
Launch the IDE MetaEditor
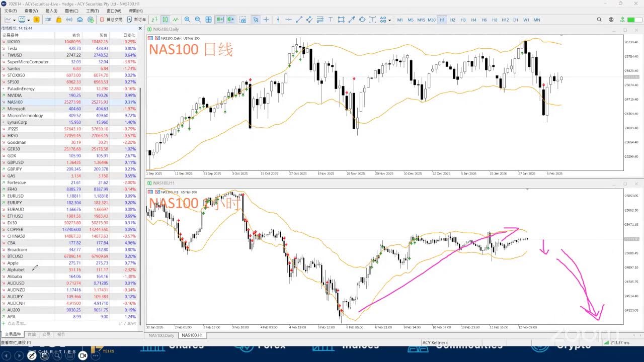coord(48,20)
